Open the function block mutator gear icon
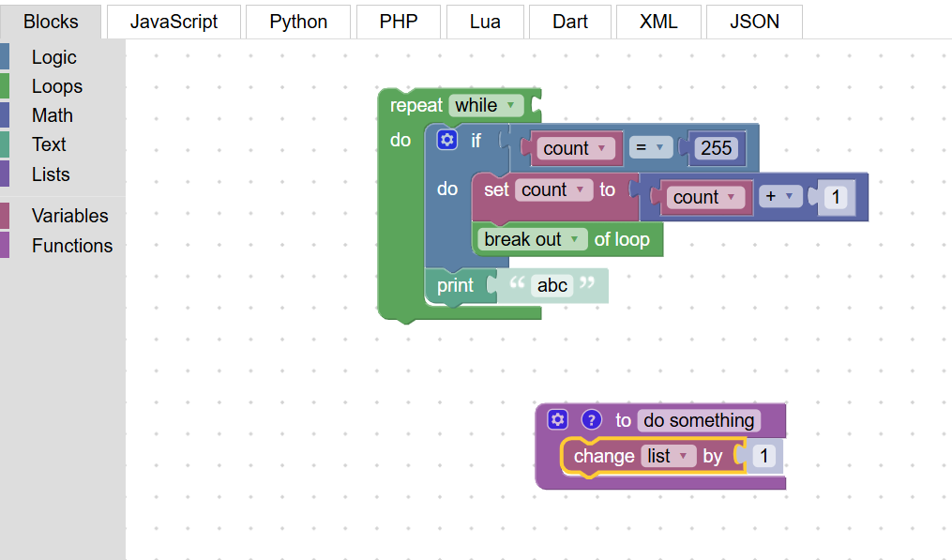The image size is (952, 560). (x=557, y=419)
